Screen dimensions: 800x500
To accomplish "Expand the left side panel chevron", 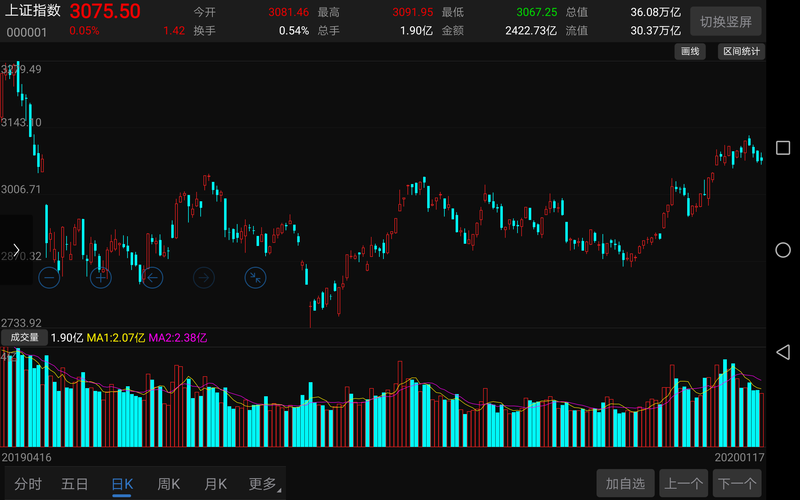I will pos(16,250).
